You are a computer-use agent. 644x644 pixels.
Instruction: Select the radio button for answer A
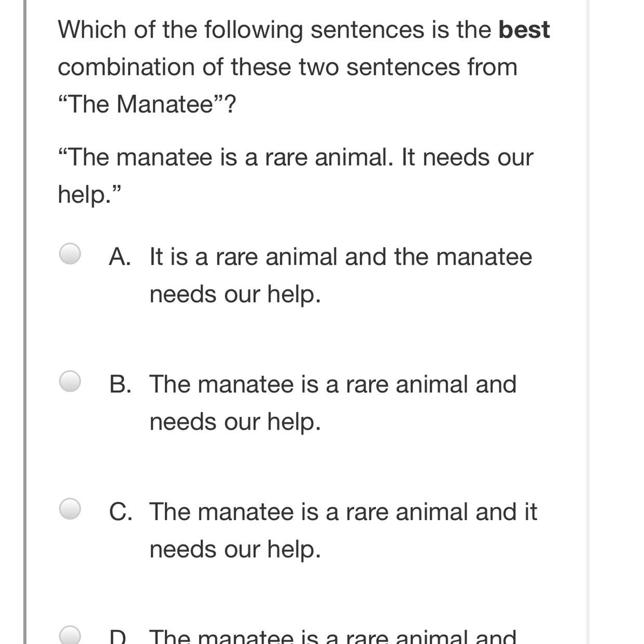tap(70, 254)
